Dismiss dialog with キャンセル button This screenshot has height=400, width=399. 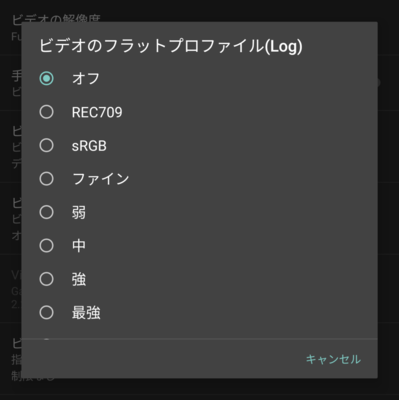coord(333,359)
